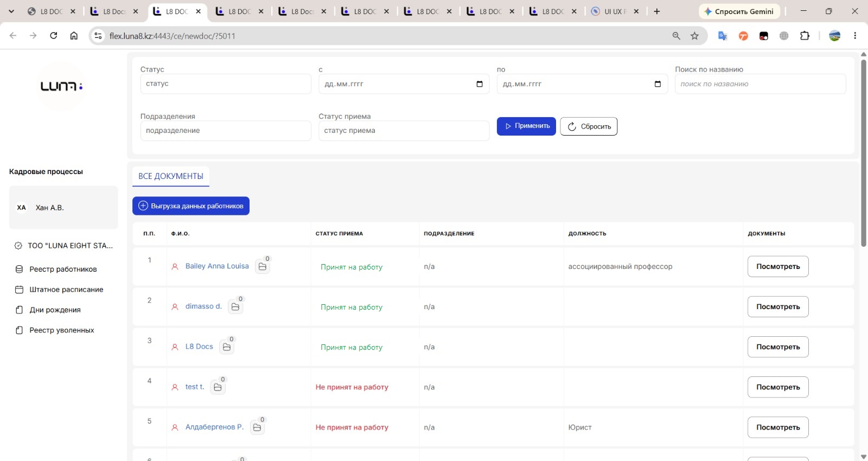
Task: Click the company icon beside ТОО LUNA EIGHT
Action: 18,246
